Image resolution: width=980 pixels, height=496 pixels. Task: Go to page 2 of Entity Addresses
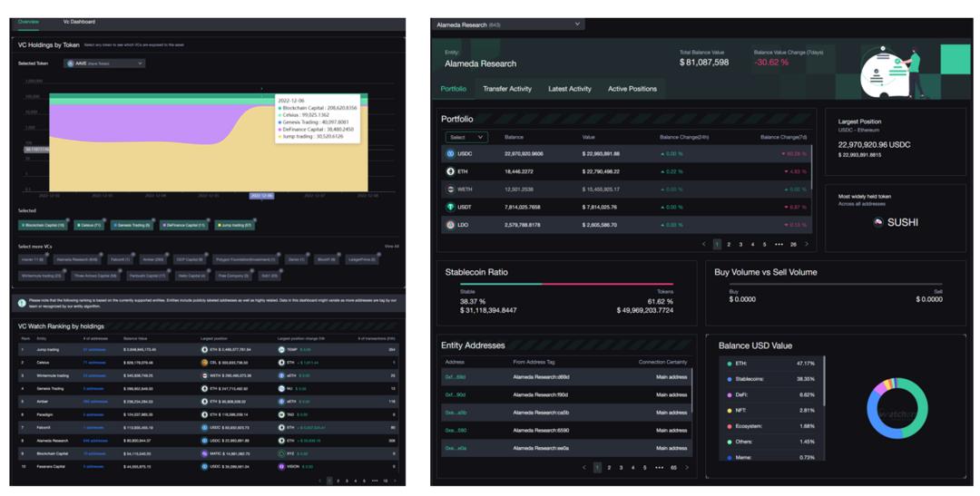[x=609, y=468]
